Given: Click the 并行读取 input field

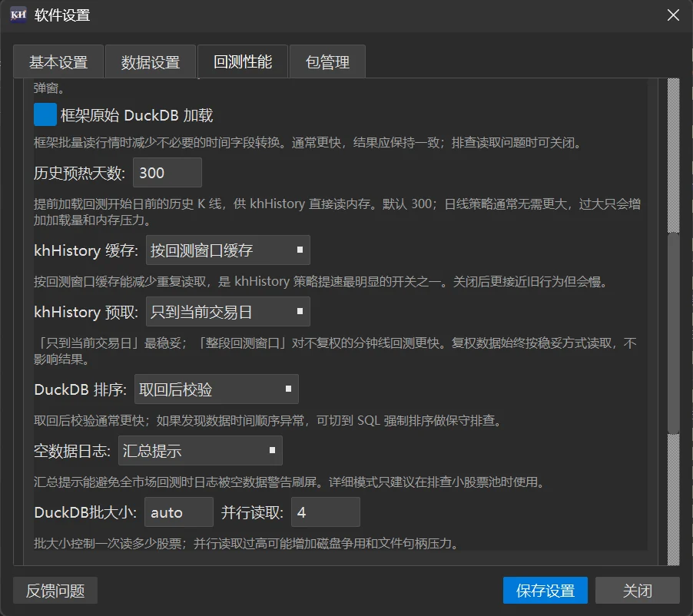Looking at the screenshot, I should [x=326, y=512].
